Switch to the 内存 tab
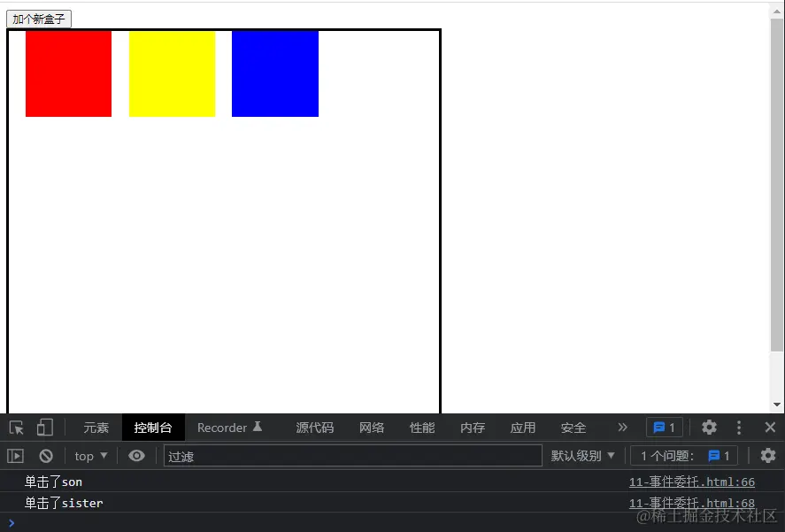This screenshot has width=785, height=532. 473,428
